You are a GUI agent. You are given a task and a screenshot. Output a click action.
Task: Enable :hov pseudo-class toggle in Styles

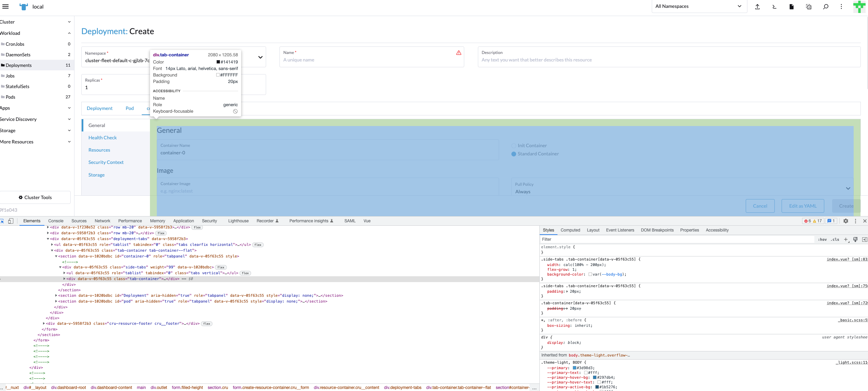tap(823, 239)
